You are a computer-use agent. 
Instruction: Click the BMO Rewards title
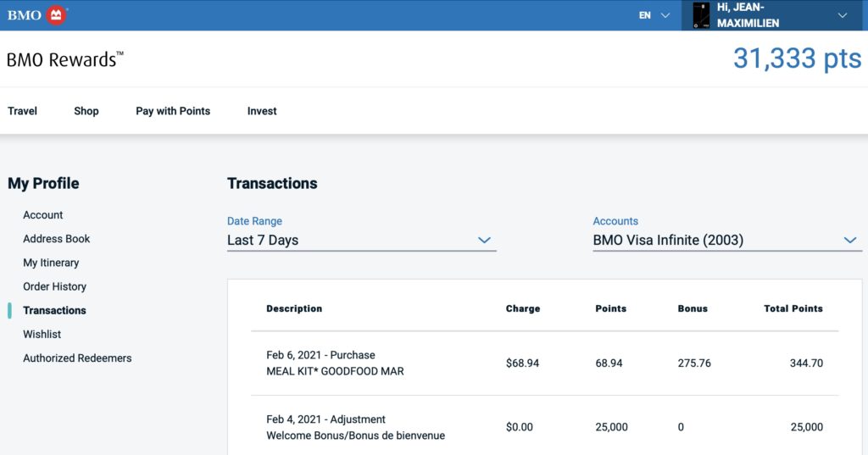pos(64,59)
